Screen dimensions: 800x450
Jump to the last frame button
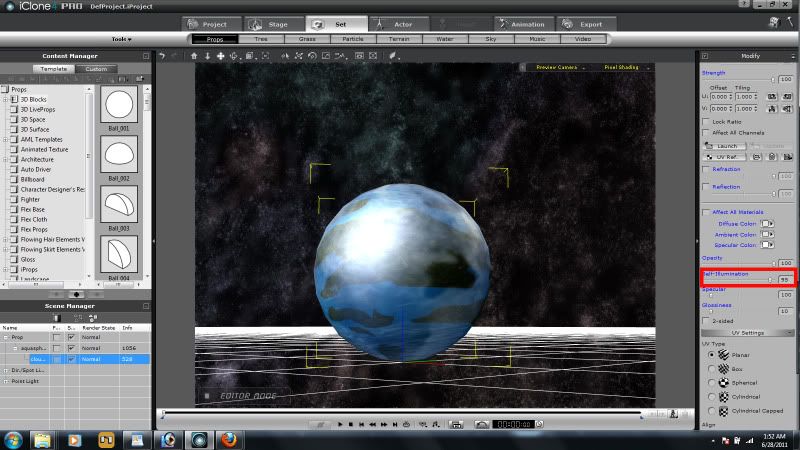pos(395,424)
